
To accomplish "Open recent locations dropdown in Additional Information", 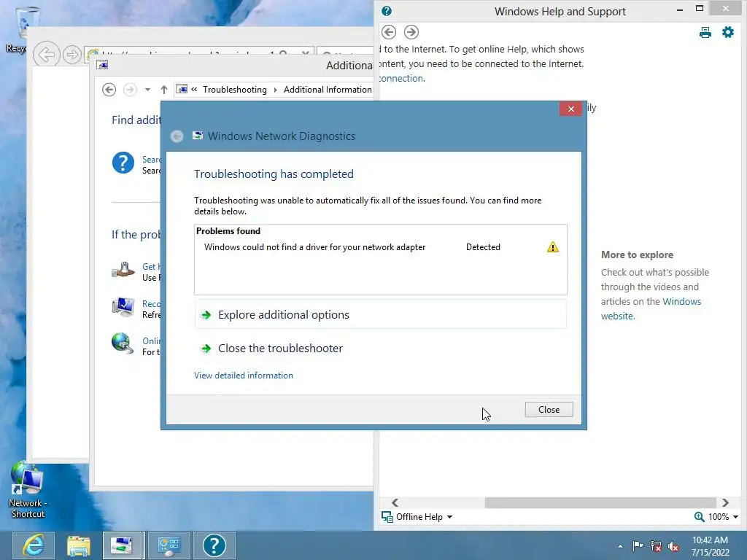I will coord(147,90).
